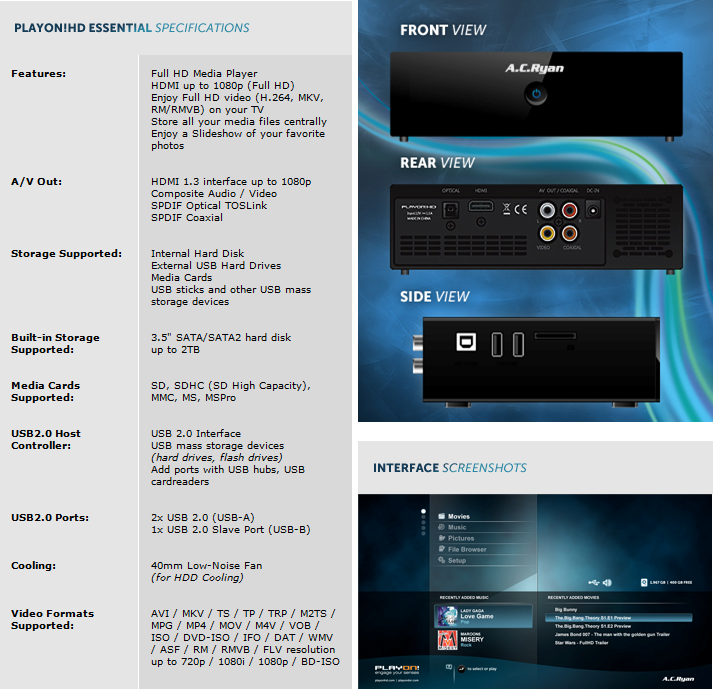Click the Maroon5 Misery album cover thumbnail

coord(447,640)
